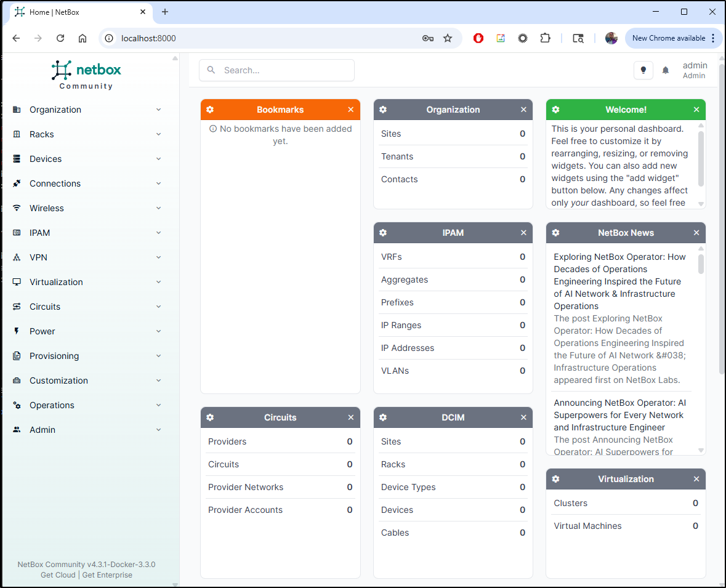This screenshot has width=726, height=588.
Task: Close the Virtualization widget
Action: pyautogui.click(x=696, y=479)
